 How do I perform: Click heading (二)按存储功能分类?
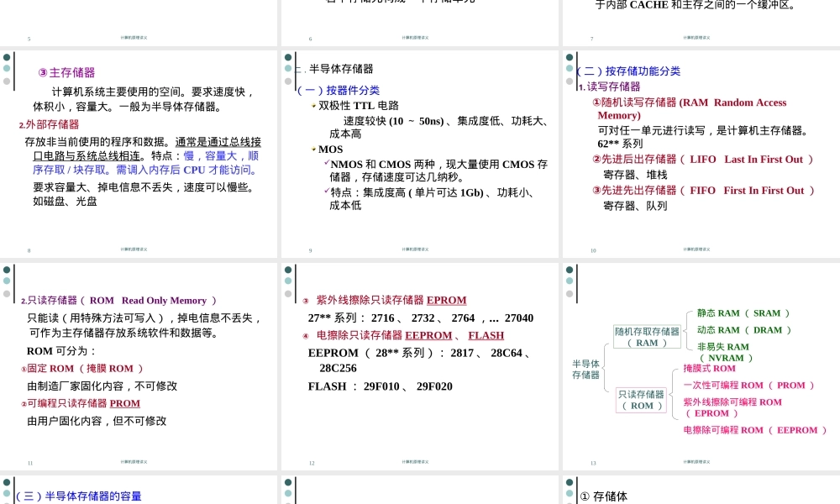coord(627,71)
